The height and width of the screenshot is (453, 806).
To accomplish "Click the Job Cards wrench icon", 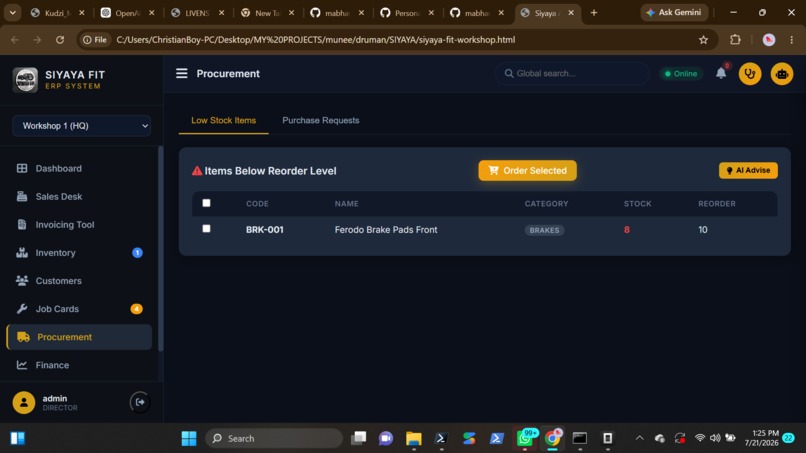I will (x=22, y=309).
